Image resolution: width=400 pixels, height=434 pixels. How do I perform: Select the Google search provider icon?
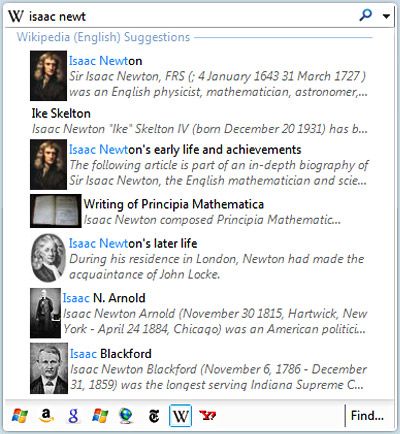pos(73,415)
